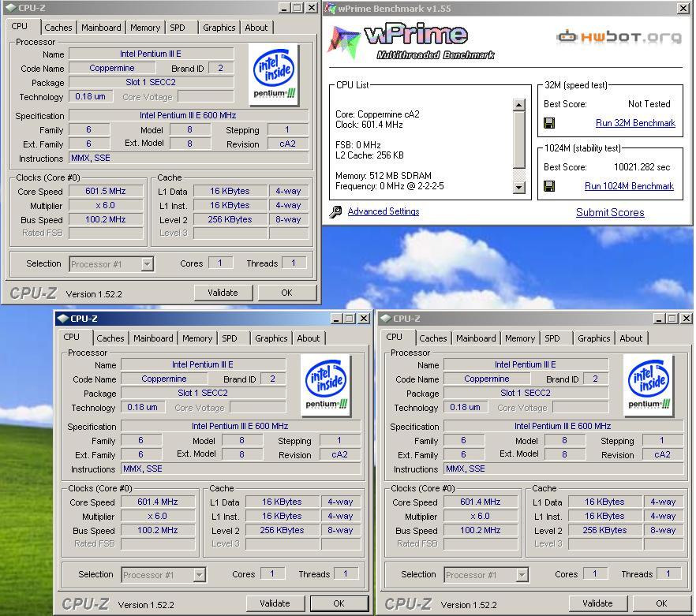The height and width of the screenshot is (616, 696).
Task: Click OK in bottom-left CPU-Z window
Action: [339, 603]
